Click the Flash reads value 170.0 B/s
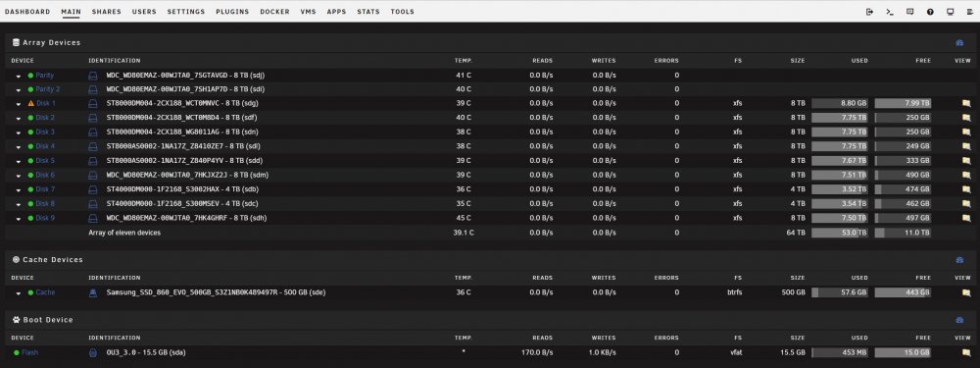This screenshot has width=980, height=368. coord(536,353)
